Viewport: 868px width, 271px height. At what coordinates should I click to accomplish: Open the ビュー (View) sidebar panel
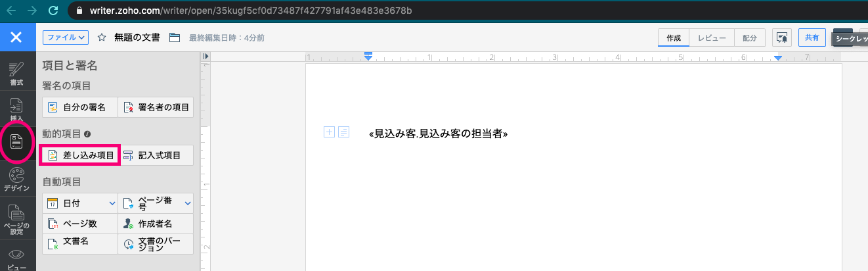[17, 259]
